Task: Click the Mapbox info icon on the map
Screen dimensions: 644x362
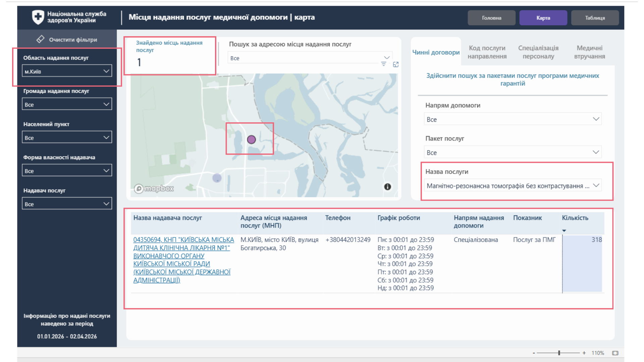Action: pos(387,187)
